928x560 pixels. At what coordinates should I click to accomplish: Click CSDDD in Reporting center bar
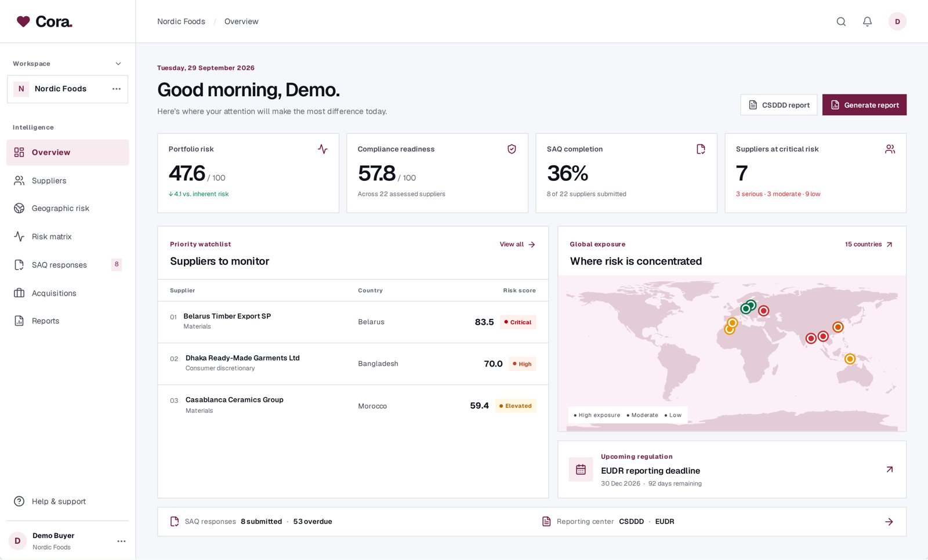point(631,522)
